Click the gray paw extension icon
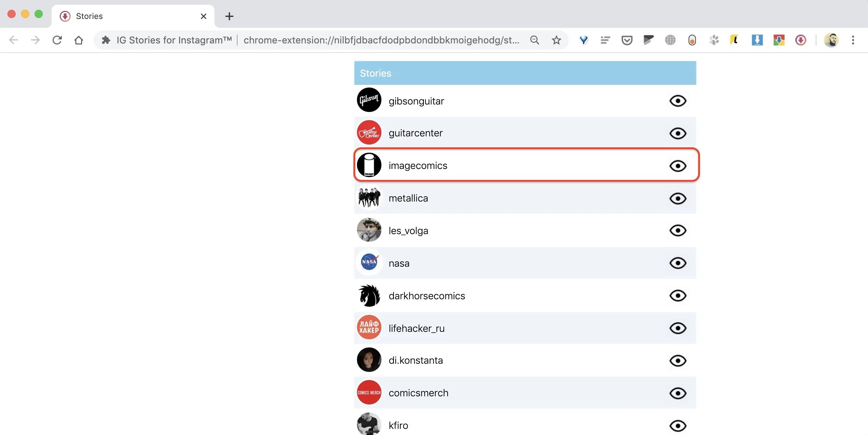Image resolution: width=868 pixels, height=435 pixels. (714, 40)
